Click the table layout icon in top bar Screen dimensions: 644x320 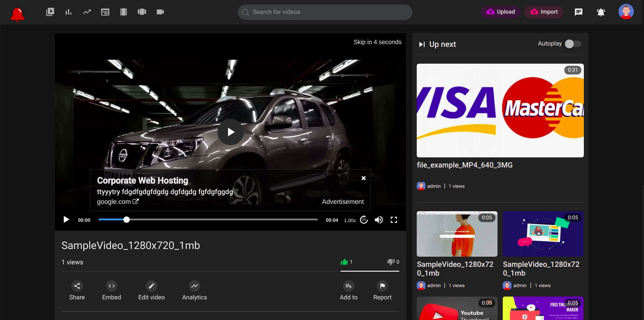click(105, 12)
